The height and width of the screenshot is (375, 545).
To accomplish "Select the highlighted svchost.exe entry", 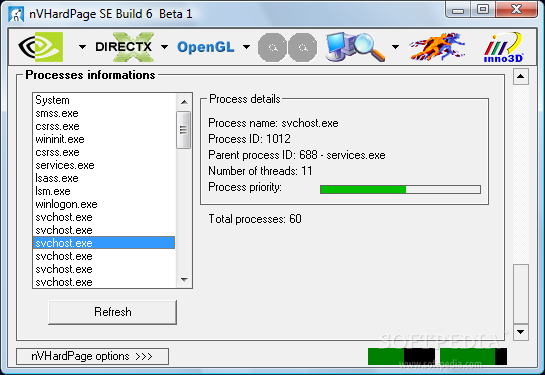I will 104,243.
